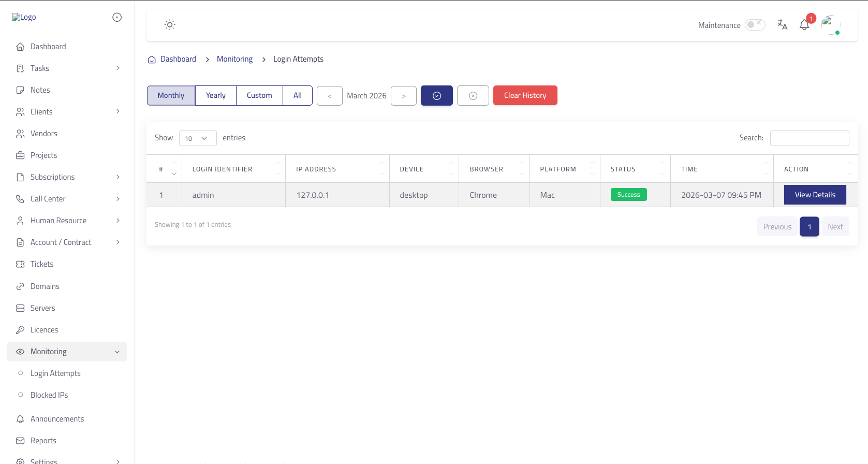Click the Reports envelope icon
Viewport: 868px width, 464px height.
20,441
